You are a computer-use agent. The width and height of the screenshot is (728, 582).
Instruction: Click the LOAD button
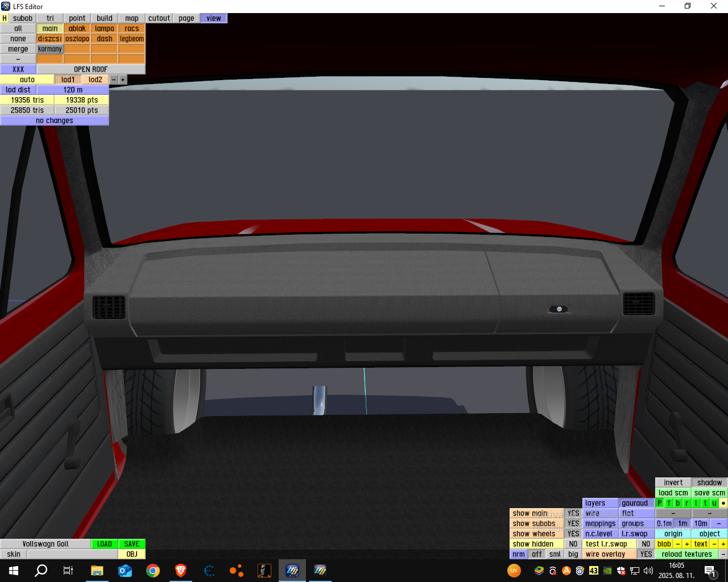[105, 544]
